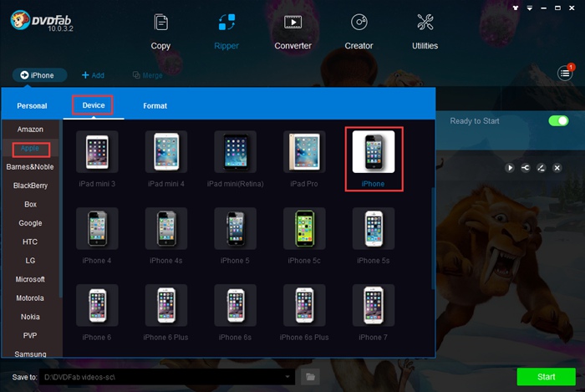
Task: Browse output folder icon
Action: [x=310, y=377]
